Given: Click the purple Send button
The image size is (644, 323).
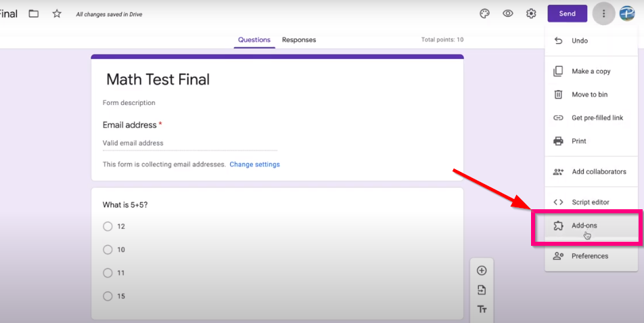Looking at the screenshot, I should pyautogui.click(x=567, y=14).
